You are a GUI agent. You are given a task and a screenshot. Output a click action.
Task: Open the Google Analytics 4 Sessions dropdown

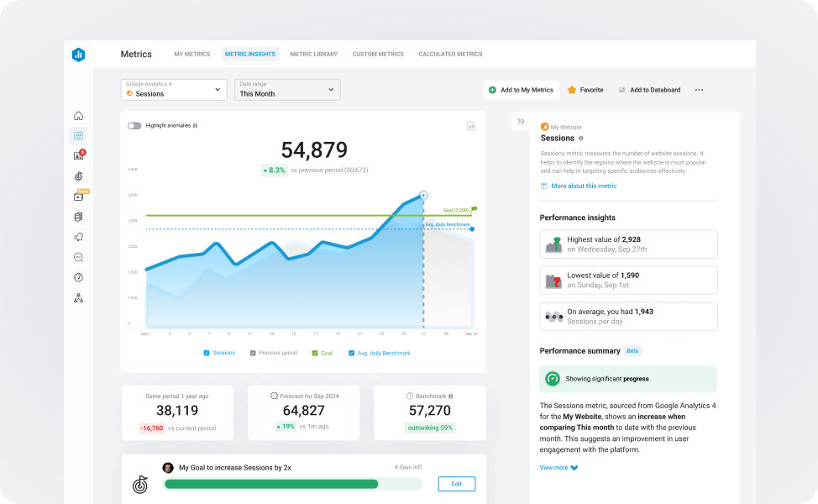point(173,89)
